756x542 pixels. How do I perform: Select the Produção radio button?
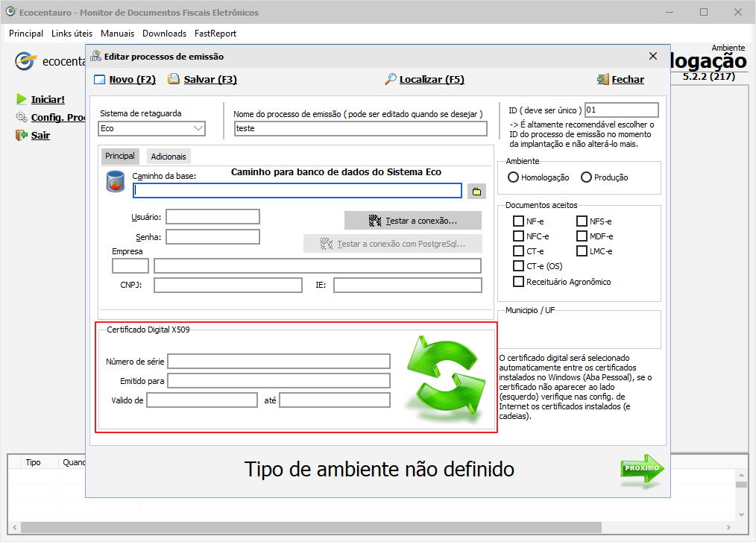[586, 177]
